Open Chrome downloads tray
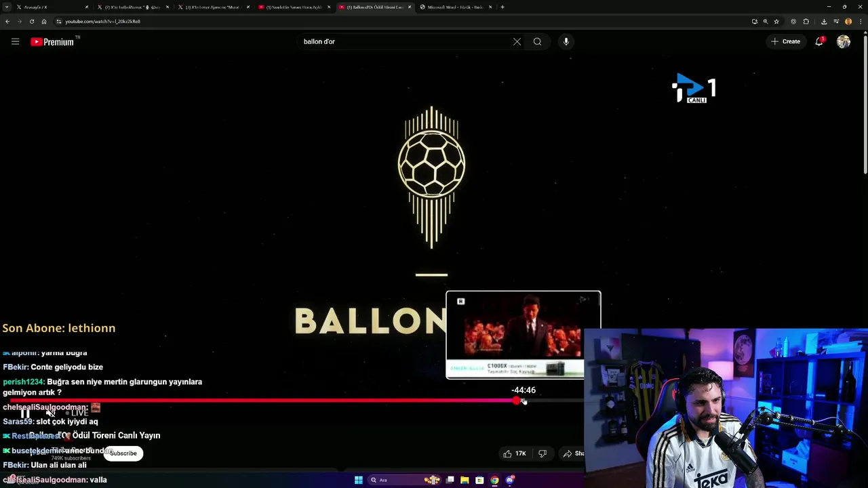This screenshot has height=488, width=868. pyautogui.click(x=824, y=21)
